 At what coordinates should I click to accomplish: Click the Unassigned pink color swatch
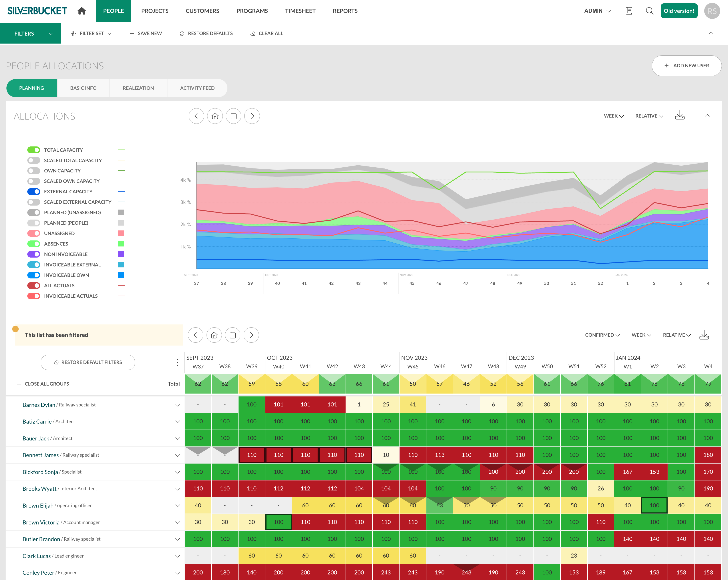(121, 233)
